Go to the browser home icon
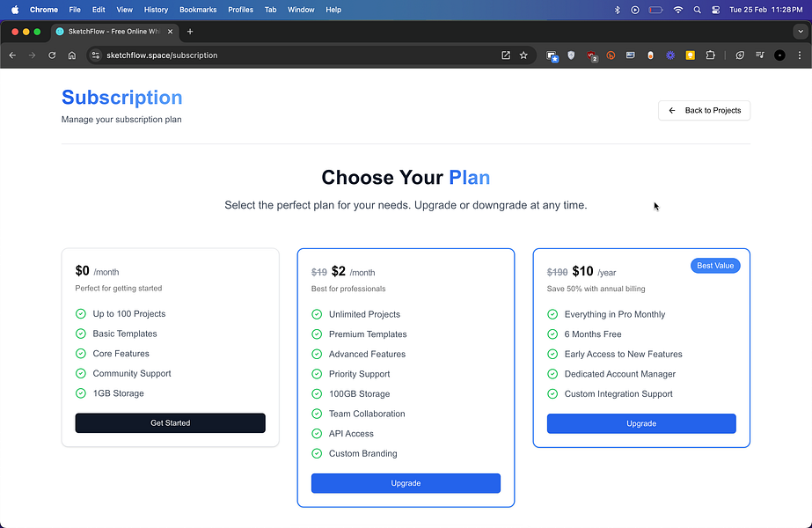 pos(72,55)
